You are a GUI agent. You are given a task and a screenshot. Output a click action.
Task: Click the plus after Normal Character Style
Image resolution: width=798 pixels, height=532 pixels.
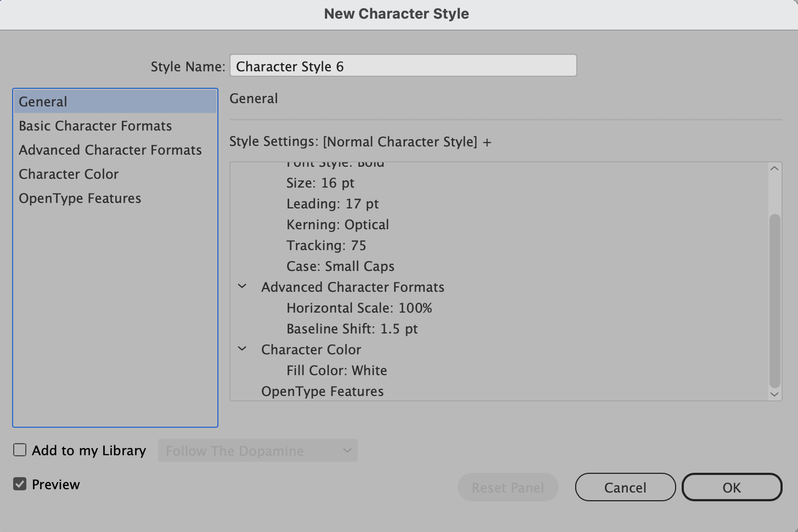click(487, 142)
